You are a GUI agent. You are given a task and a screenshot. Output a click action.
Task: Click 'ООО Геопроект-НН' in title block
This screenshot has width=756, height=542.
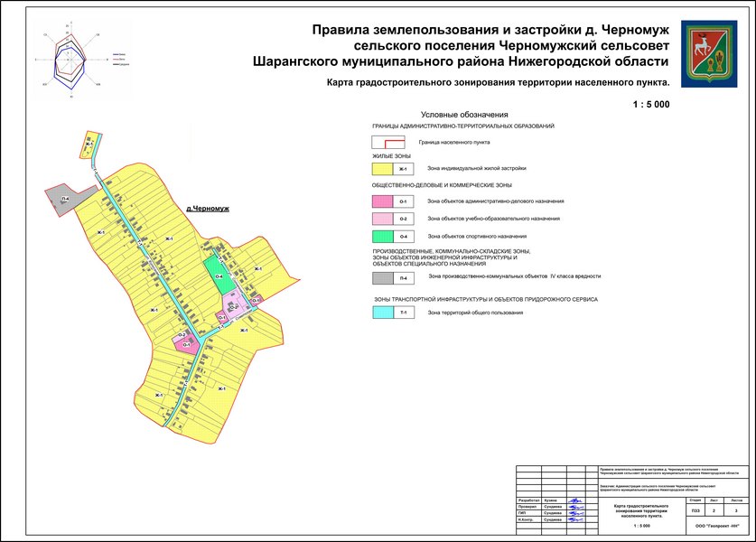714,525
